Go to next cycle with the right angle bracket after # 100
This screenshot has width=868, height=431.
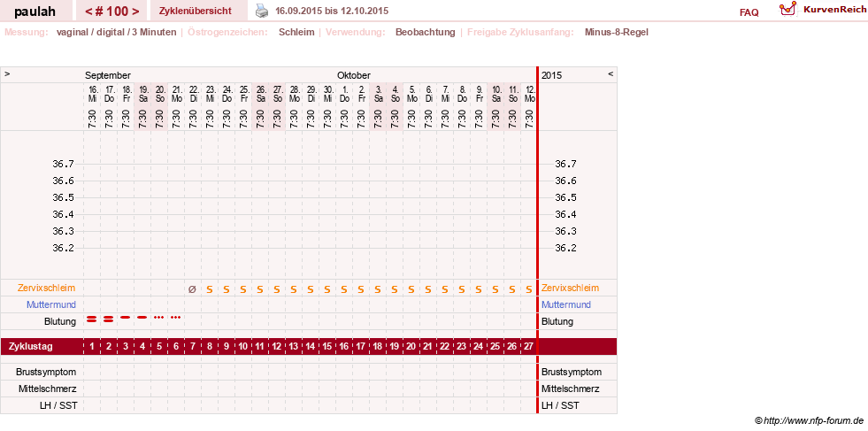pos(135,12)
